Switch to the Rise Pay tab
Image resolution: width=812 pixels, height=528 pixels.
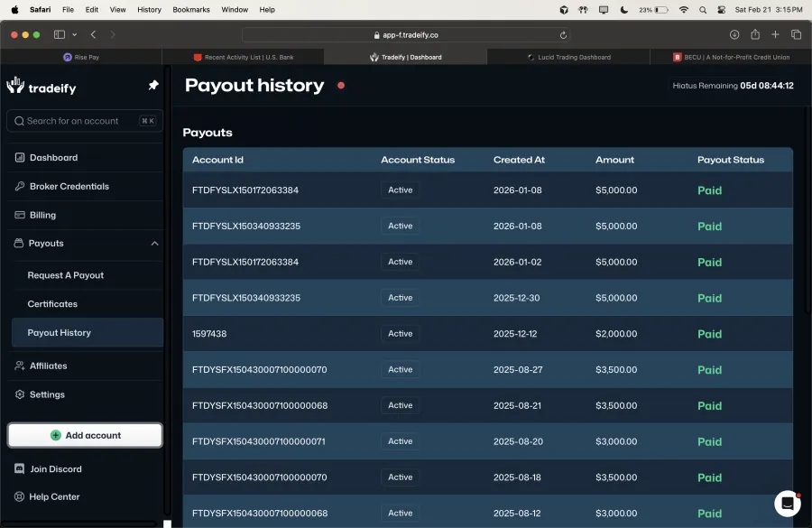click(x=81, y=57)
